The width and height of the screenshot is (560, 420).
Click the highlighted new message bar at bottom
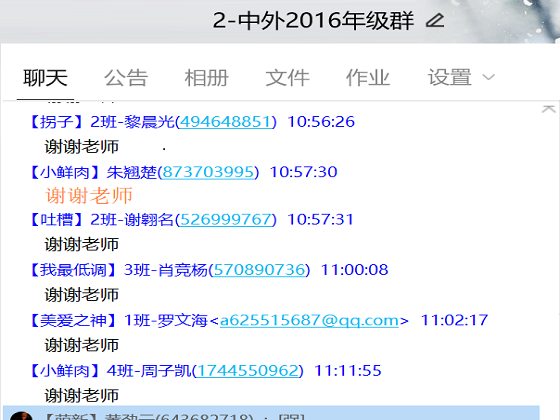[271, 413]
